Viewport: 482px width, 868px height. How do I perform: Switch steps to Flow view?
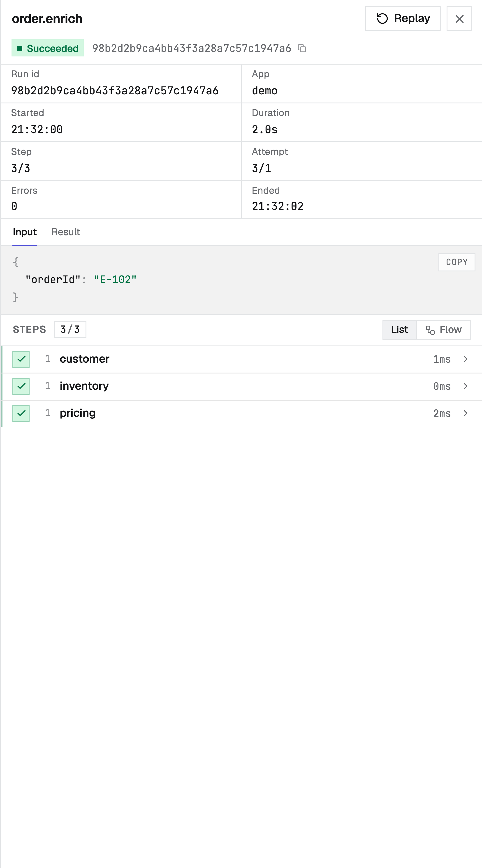point(443,329)
